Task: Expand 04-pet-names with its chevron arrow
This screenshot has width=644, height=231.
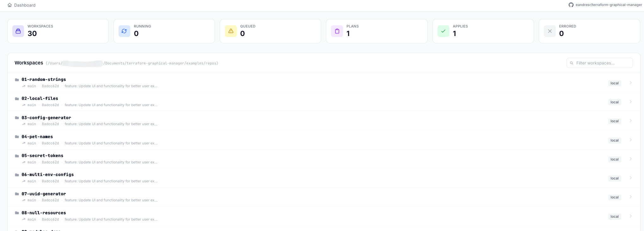Action: click(630, 140)
